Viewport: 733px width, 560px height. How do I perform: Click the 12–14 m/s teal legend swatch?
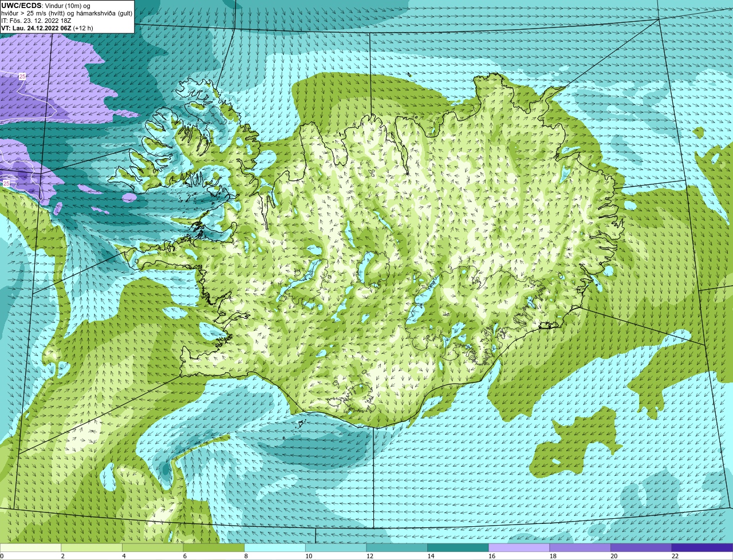[397, 547]
